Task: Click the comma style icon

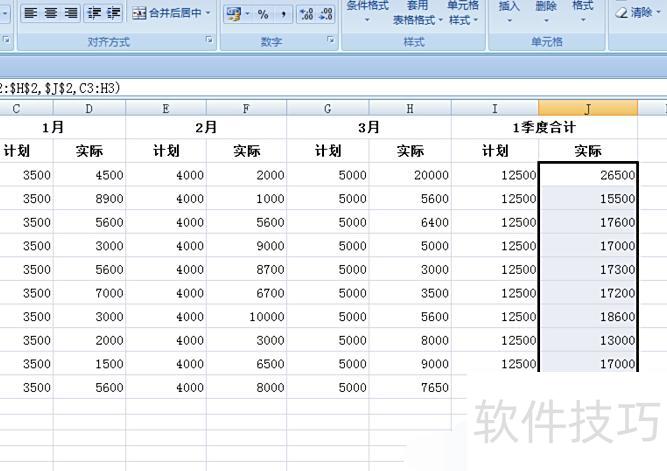Action: pyautogui.click(x=283, y=14)
